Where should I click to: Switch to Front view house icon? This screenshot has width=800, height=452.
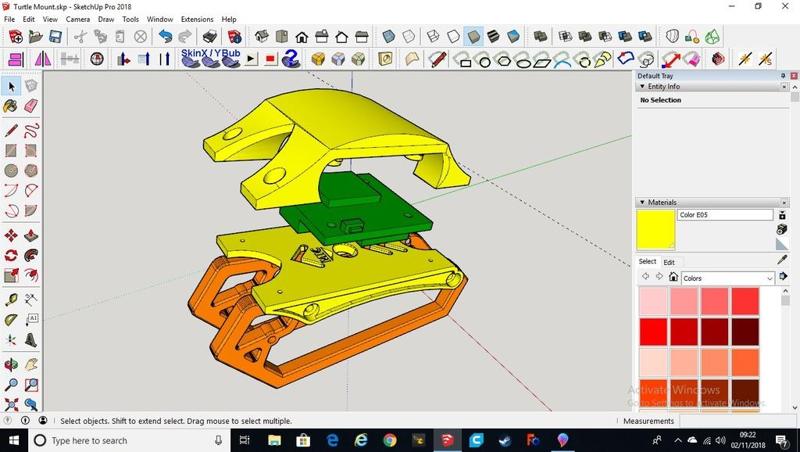(302, 37)
